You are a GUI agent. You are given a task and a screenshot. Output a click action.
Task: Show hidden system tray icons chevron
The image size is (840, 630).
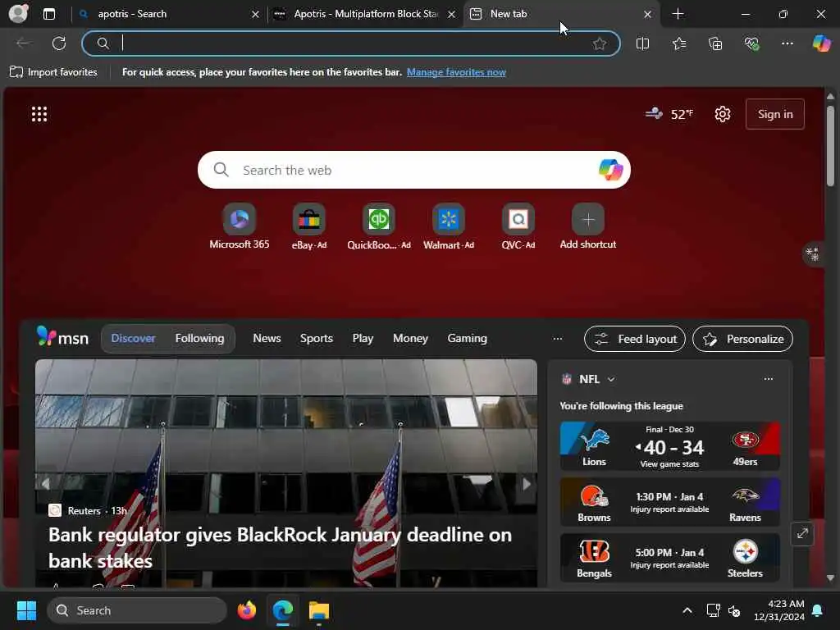coord(687,610)
